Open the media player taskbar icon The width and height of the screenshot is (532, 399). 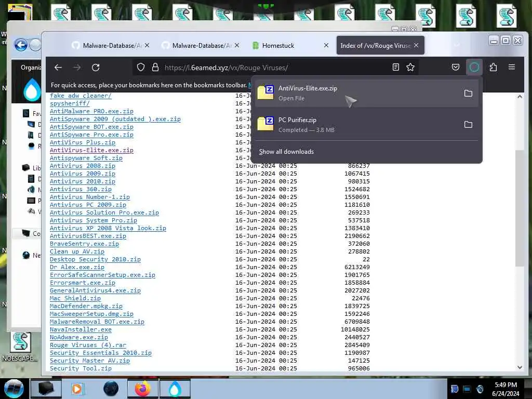[77, 389]
